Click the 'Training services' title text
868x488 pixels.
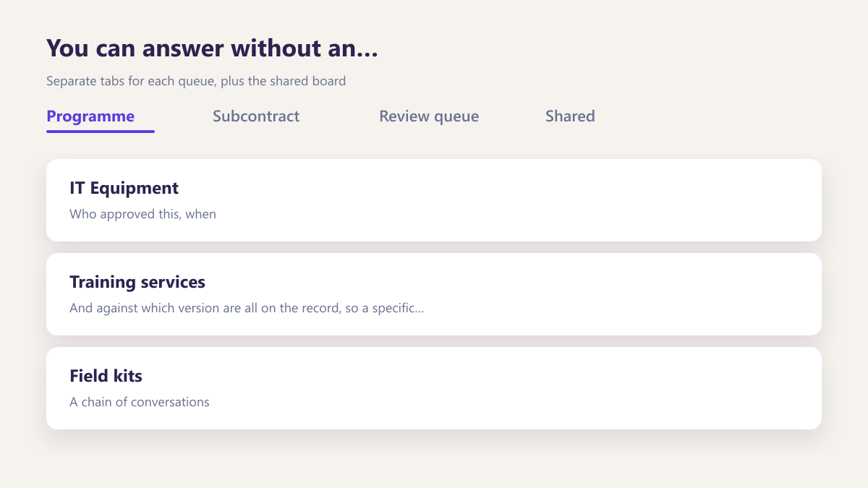tap(137, 282)
